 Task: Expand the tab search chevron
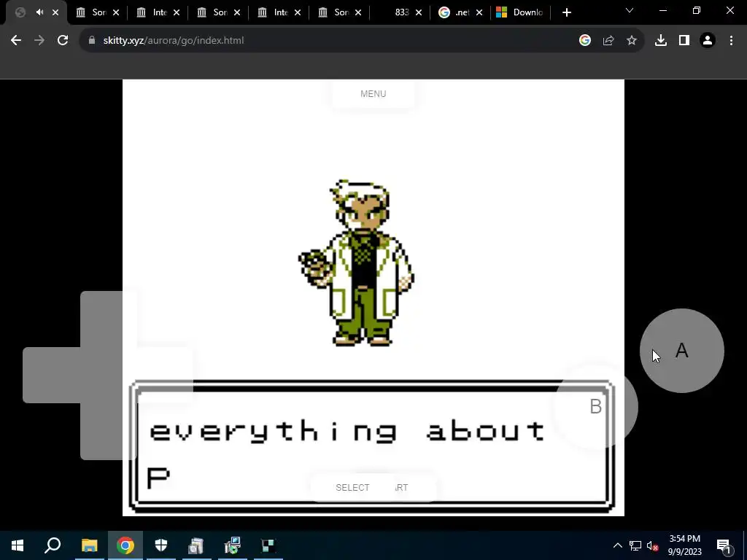click(630, 10)
